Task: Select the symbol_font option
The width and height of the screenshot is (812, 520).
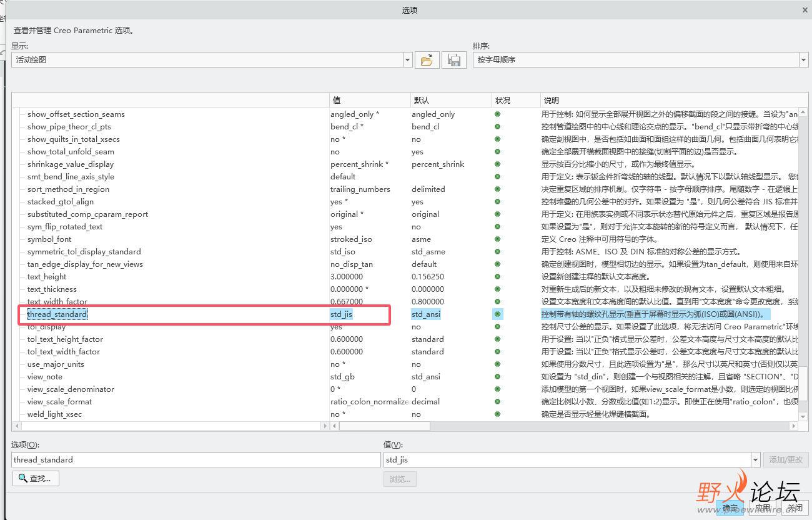Action: pyautogui.click(x=49, y=239)
